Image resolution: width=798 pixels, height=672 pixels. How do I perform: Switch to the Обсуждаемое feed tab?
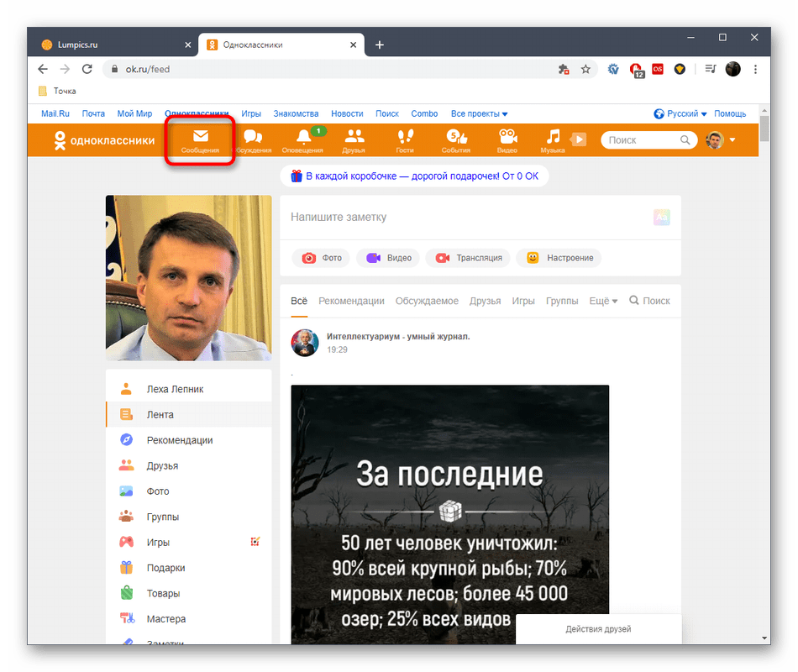(x=427, y=301)
